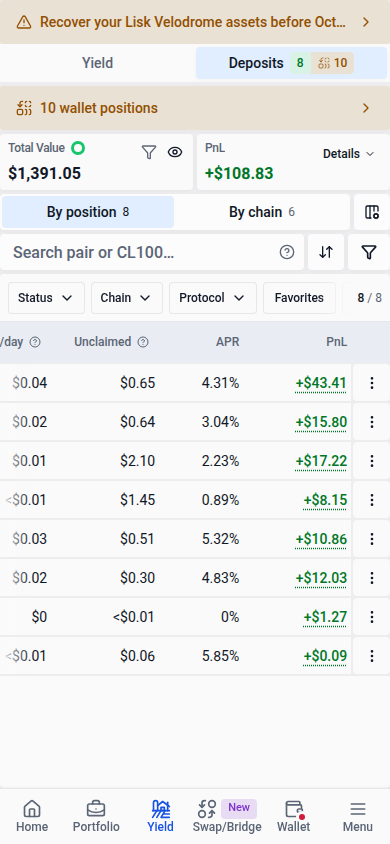Open the three-dot menu for the +$17.22 row
The image size is (390, 844).
coord(371,461)
